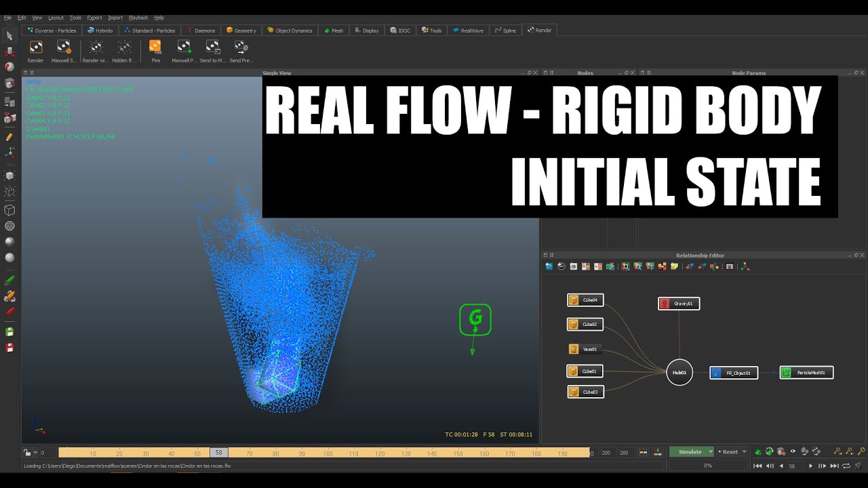
Task: Click the green flame icon near Reset
Action: coord(758,451)
